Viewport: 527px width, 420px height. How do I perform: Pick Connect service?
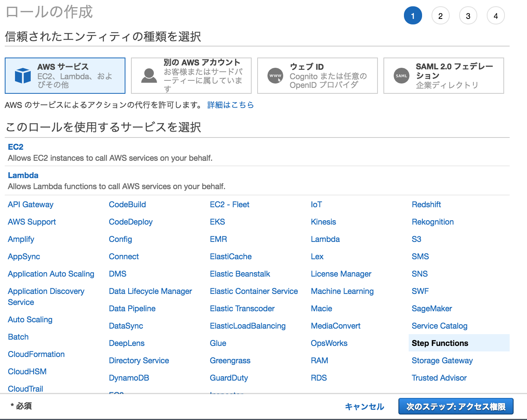[124, 256]
